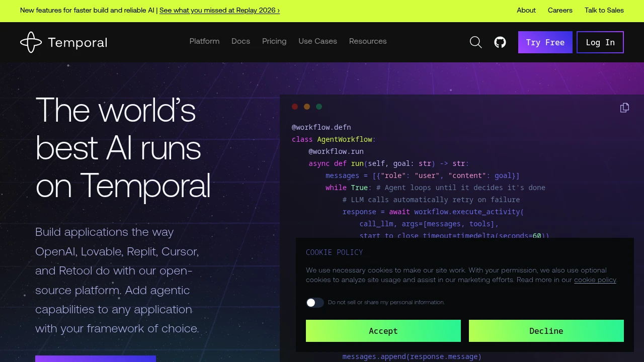Click the 'The world's best AI runs on Temporal' heading

tap(123, 148)
